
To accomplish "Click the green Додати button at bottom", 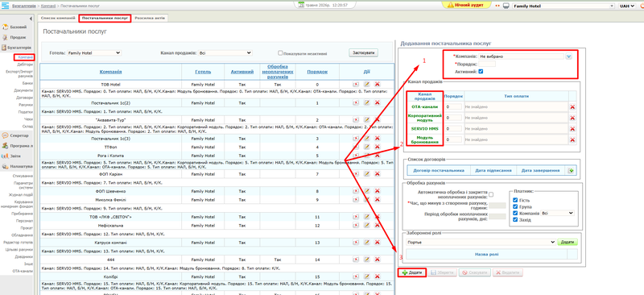I will tap(412, 272).
